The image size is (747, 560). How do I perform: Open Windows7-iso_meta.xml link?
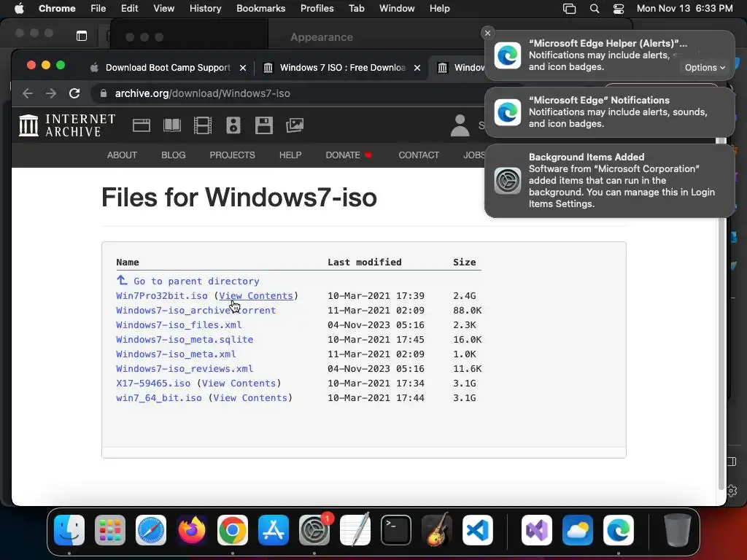pyautogui.click(x=176, y=354)
